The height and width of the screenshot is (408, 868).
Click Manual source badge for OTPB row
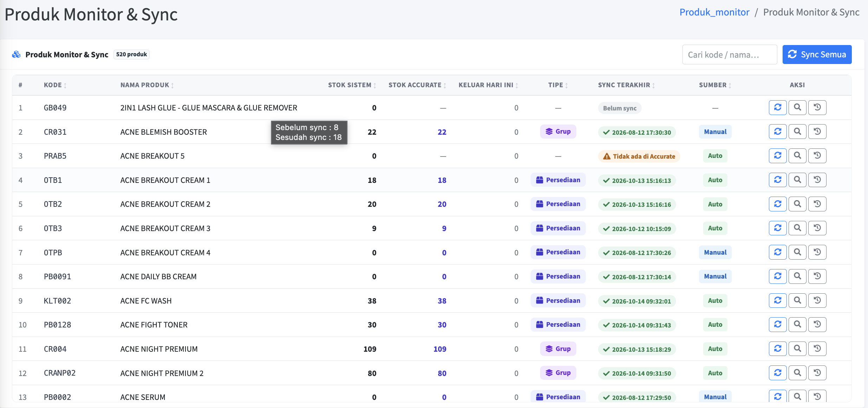715,252
